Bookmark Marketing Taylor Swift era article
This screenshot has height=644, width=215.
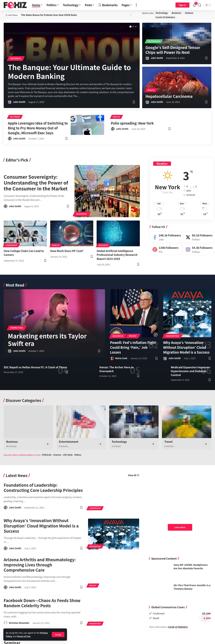pos(99,351)
